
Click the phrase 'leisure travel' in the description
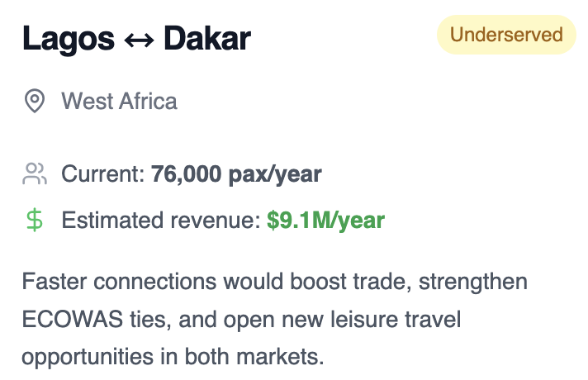point(396,319)
